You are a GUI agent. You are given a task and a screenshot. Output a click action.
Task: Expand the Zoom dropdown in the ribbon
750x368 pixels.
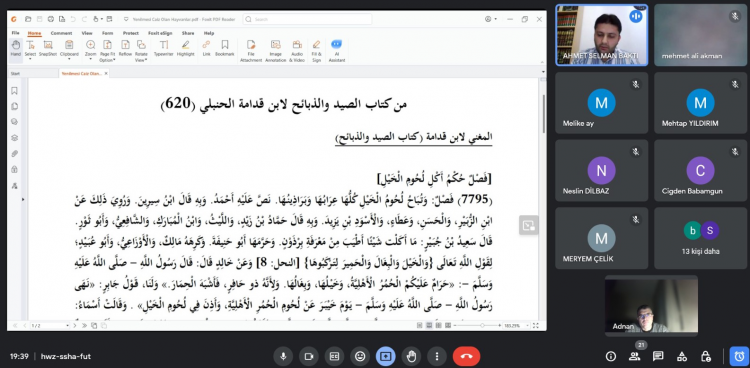click(x=91, y=51)
